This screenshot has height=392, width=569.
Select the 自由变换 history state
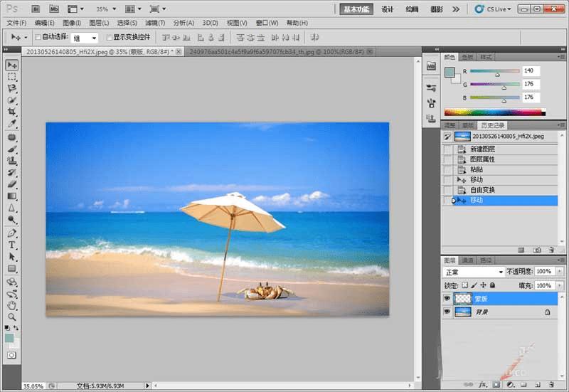coord(482,190)
